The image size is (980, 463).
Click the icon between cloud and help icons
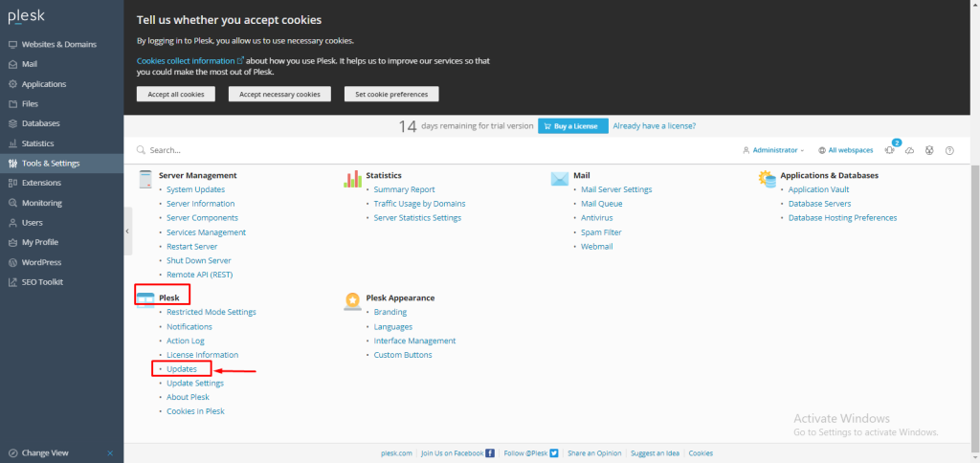coord(929,150)
